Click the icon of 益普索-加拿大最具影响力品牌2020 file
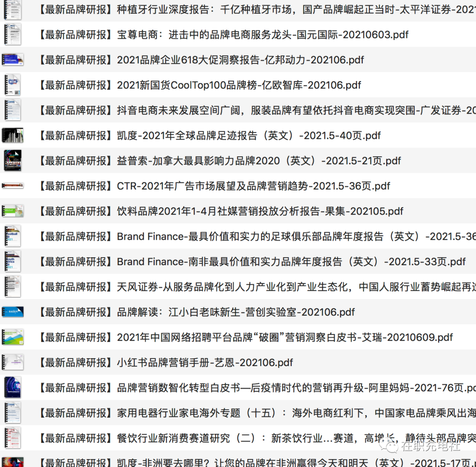Viewport: 476px width, 467px height. coord(12,160)
